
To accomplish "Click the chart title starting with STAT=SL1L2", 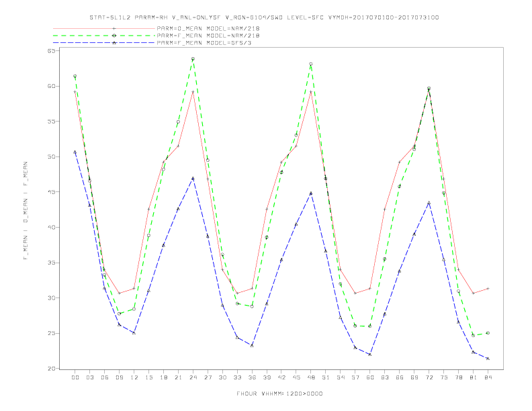I will (264, 17).
